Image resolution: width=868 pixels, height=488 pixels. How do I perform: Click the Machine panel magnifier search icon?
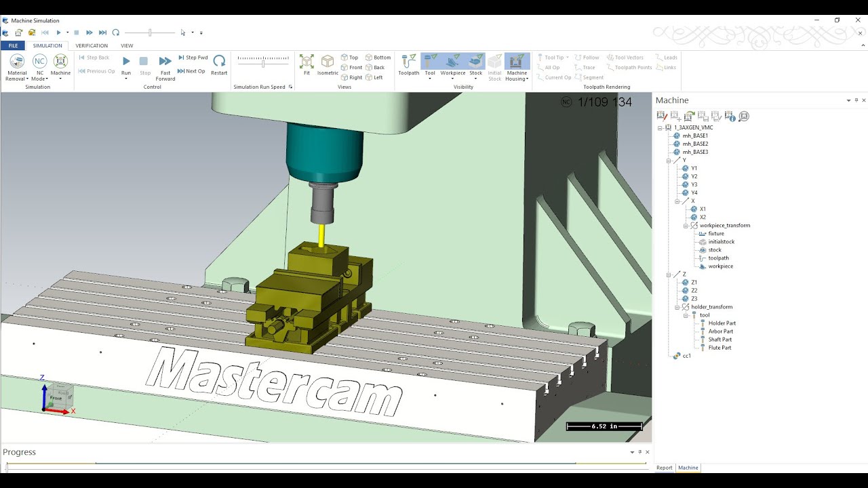coord(744,117)
